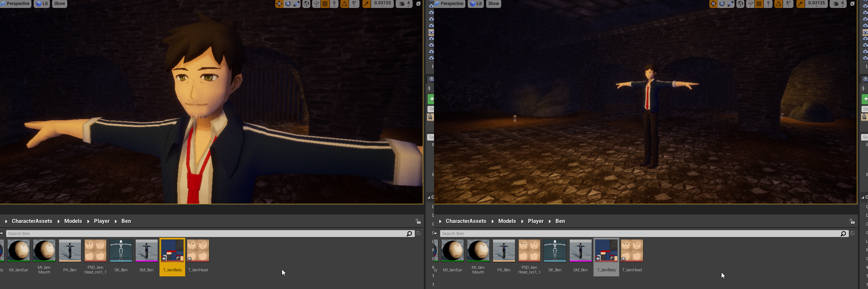This screenshot has width=868, height=289.
Task: Toggle scale snapping in the left viewport
Action: [366, 4]
